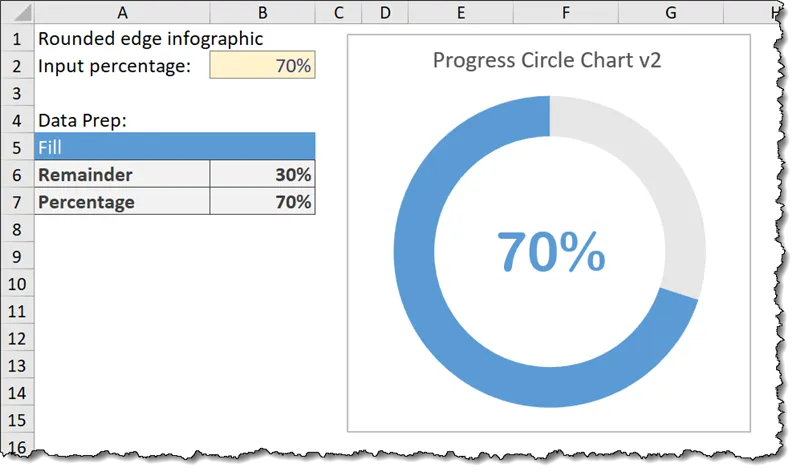800x475 pixels.
Task: Click the yellow input percentage cell
Action: click(x=263, y=66)
